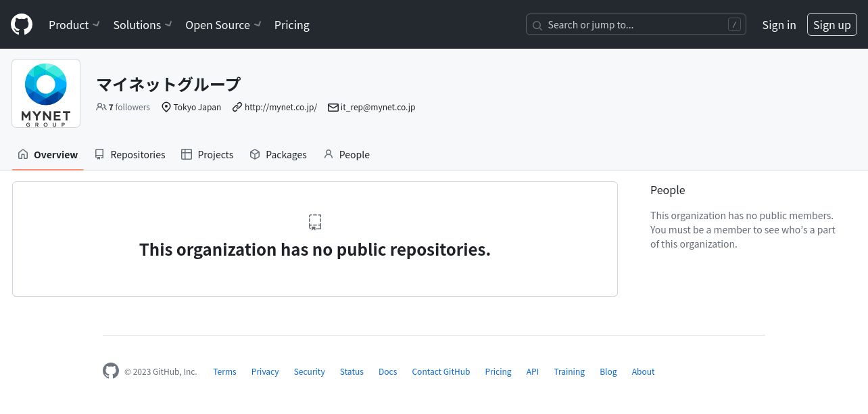Click the slash shortcut key hint
This screenshot has height=414, width=868.
734,25
